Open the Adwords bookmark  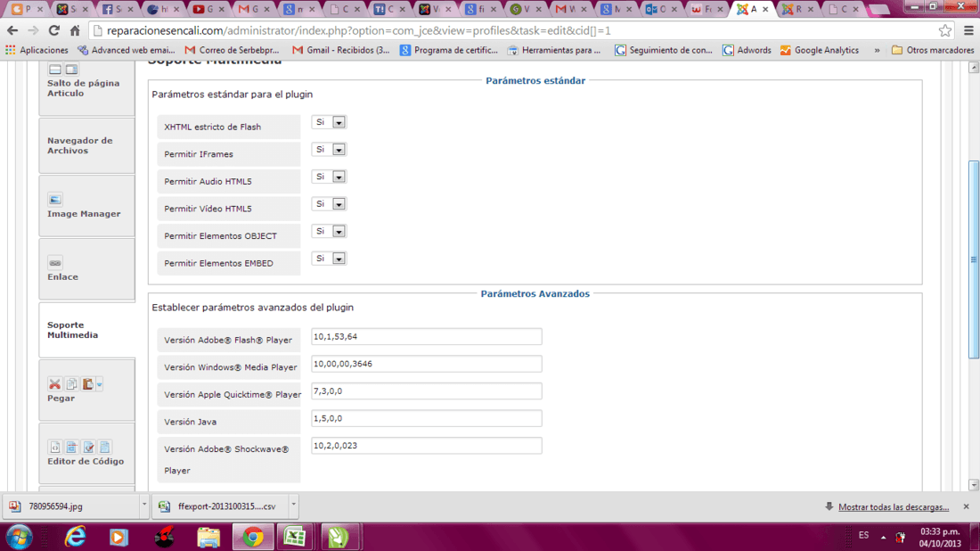tap(747, 50)
